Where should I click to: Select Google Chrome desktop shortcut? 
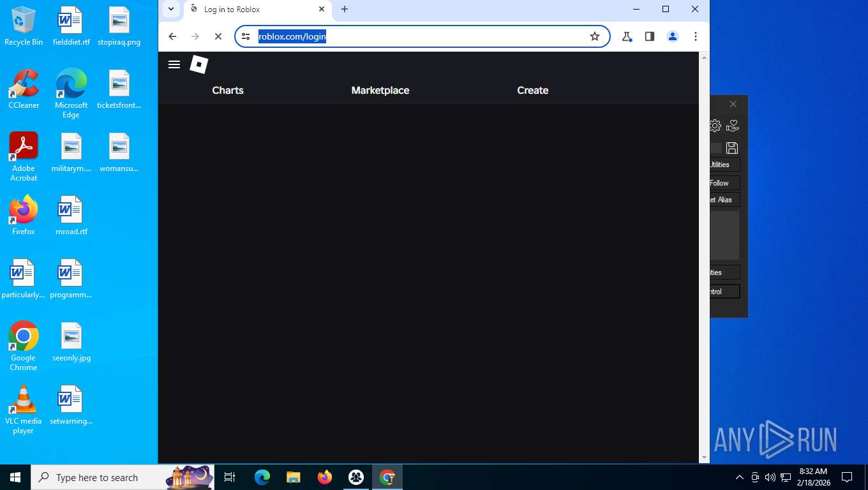24,346
